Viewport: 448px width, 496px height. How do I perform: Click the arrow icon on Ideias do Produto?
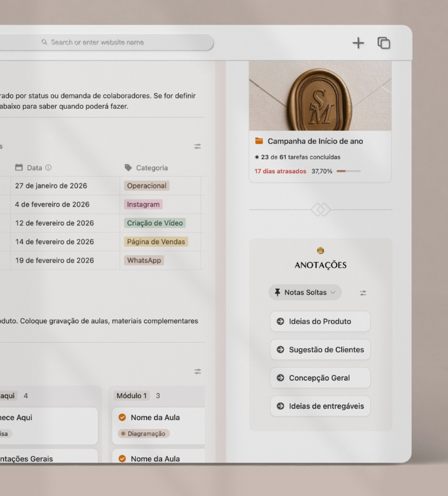click(280, 322)
